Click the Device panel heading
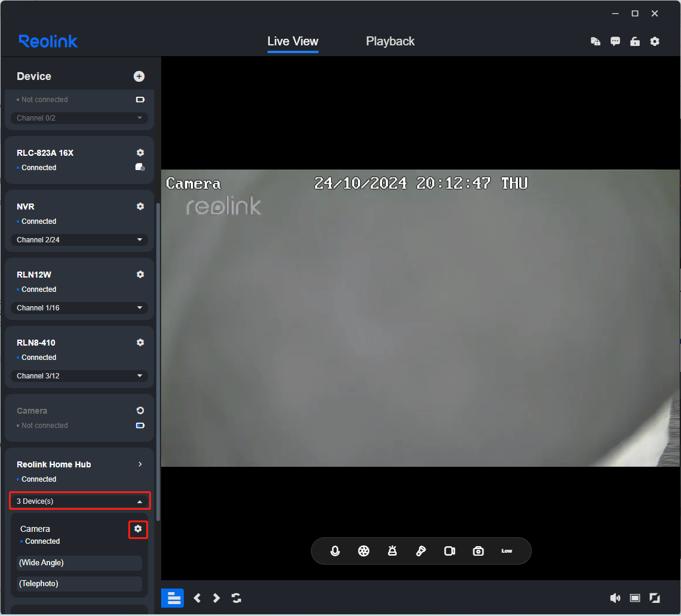This screenshot has width=681, height=616. (x=34, y=76)
